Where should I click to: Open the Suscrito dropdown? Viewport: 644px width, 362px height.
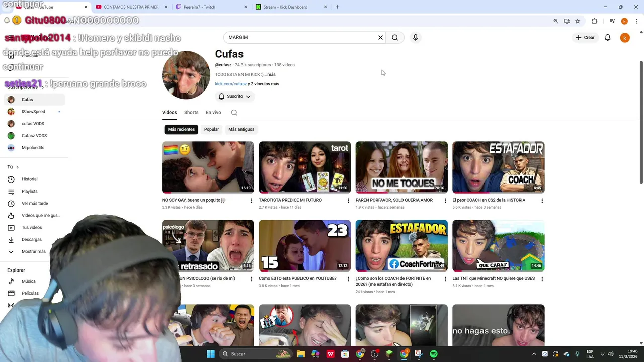(x=234, y=96)
